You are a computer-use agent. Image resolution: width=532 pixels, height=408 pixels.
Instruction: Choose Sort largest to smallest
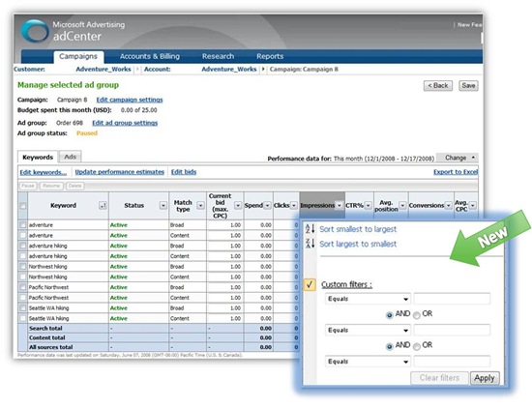(358, 244)
